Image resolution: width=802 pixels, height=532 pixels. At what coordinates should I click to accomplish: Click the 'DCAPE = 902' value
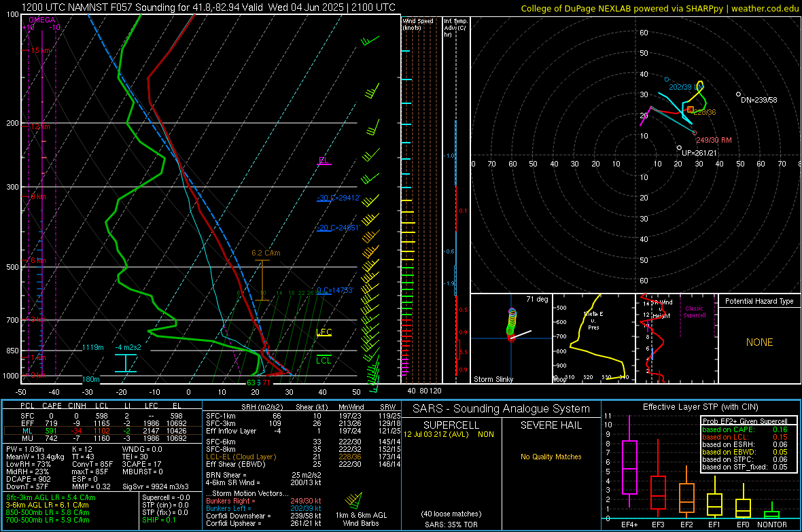click(x=28, y=479)
